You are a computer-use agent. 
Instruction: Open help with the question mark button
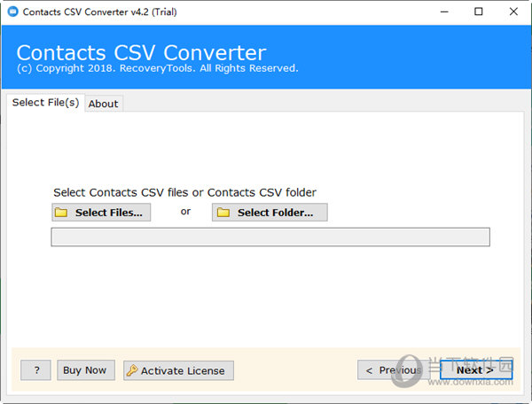pos(36,370)
